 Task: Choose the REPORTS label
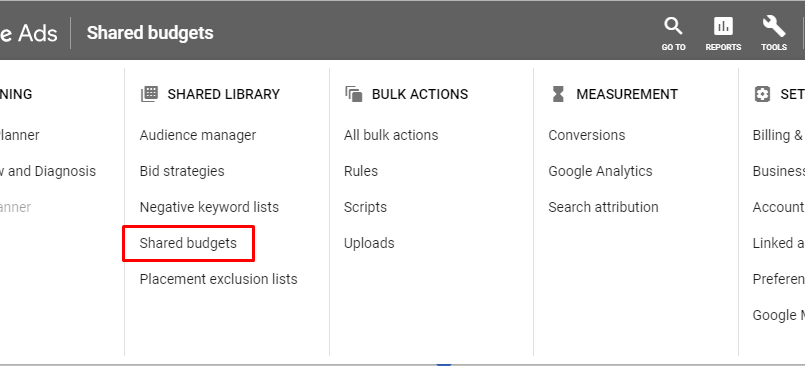coord(723,47)
